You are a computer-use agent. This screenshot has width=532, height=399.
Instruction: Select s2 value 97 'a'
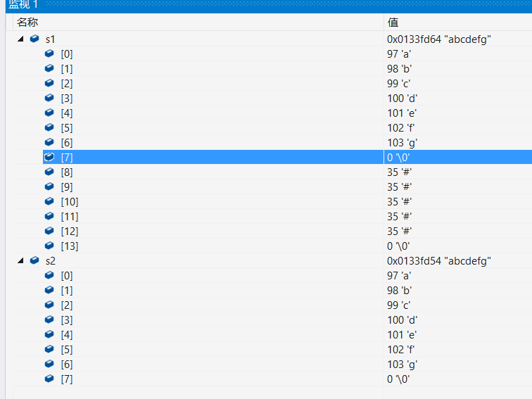click(x=399, y=276)
